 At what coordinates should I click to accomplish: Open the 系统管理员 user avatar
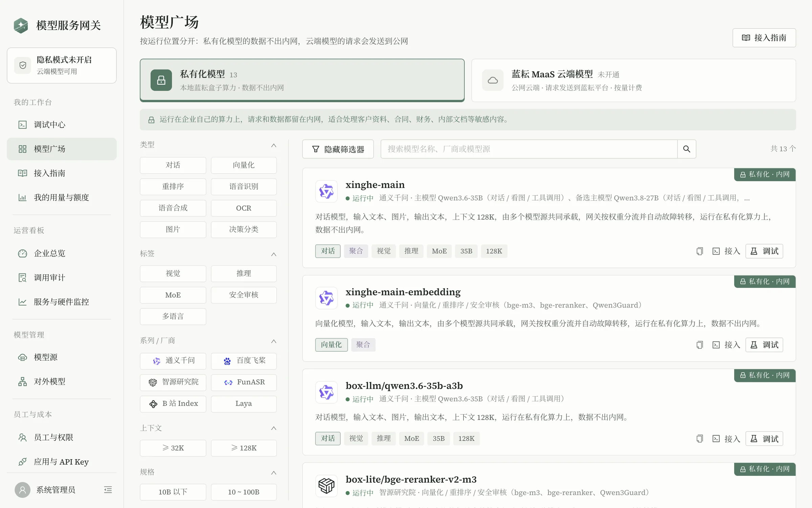click(23, 490)
